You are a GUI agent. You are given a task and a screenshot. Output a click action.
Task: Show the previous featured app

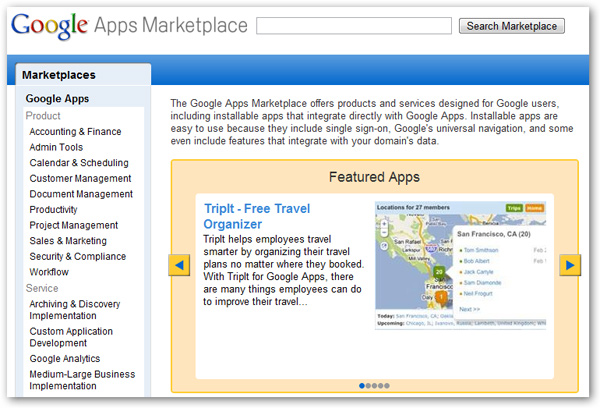coord(179,265)
